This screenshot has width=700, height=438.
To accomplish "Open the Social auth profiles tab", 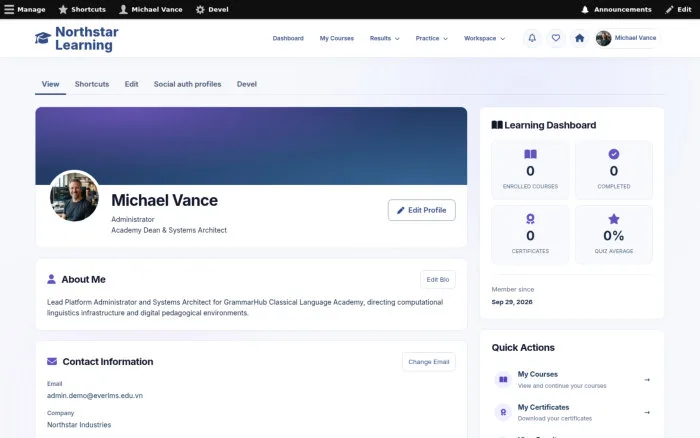I will [188, 84].
